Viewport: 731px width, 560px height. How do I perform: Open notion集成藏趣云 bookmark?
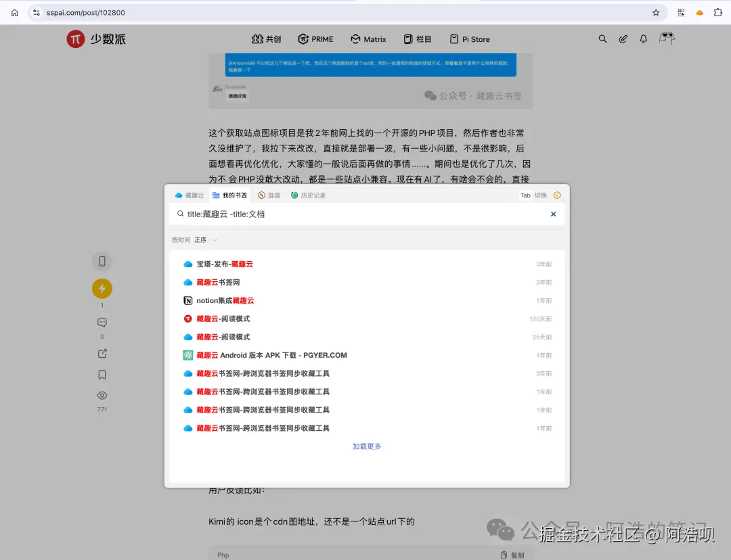[367, 300]
